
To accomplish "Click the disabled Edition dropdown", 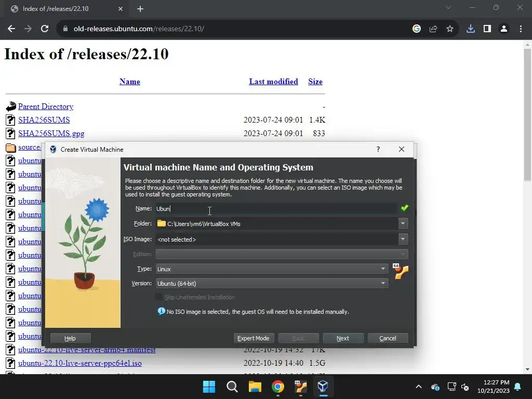I will [282, 254].
